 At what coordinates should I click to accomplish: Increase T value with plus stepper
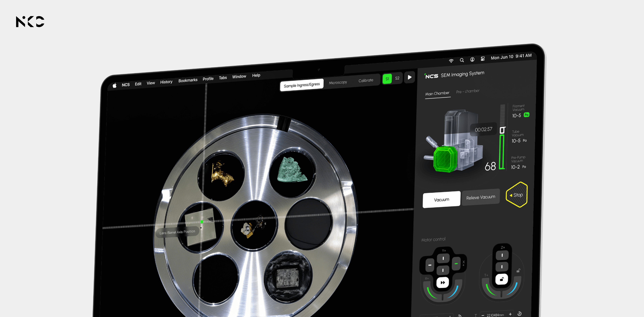[x=510, y=314]
